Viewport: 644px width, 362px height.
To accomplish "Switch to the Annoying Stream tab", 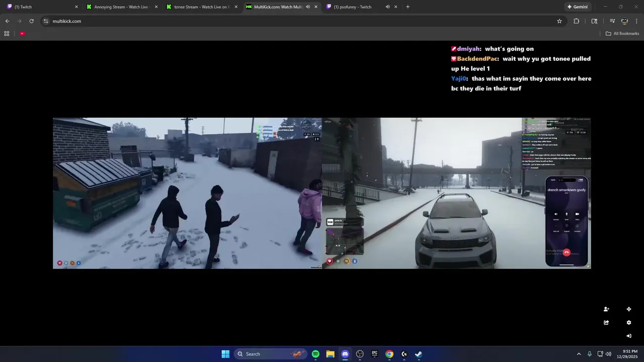I will (x=122, y=7).
